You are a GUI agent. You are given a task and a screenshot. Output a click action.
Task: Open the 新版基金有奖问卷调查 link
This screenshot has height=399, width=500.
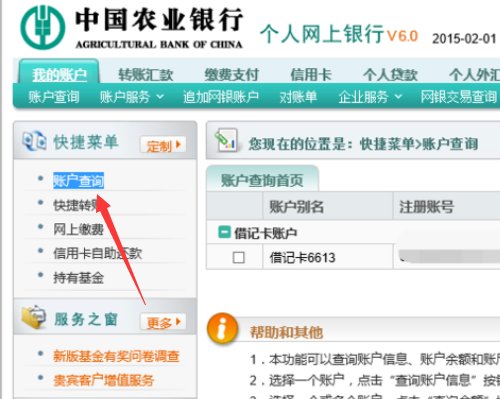116,356
